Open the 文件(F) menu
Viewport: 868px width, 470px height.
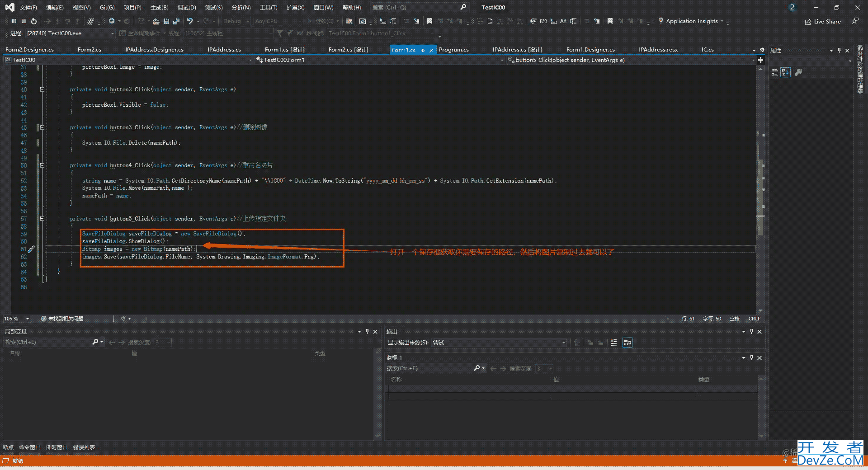(x=28, y=7)
